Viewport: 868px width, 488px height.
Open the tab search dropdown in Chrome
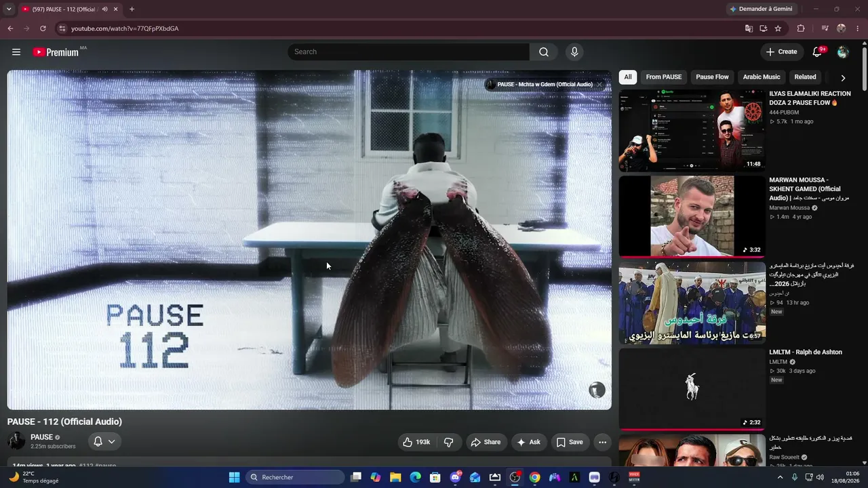tap(9, 9)
